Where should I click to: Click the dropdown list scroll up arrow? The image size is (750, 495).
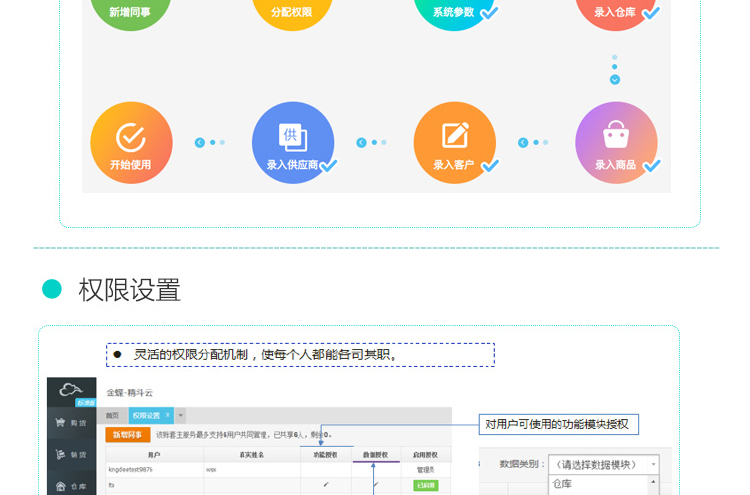pos(653,481)
